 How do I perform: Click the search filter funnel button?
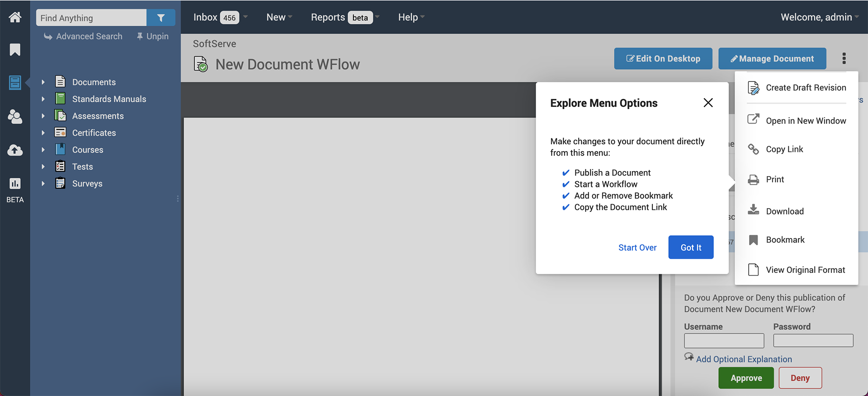(160, 18)
